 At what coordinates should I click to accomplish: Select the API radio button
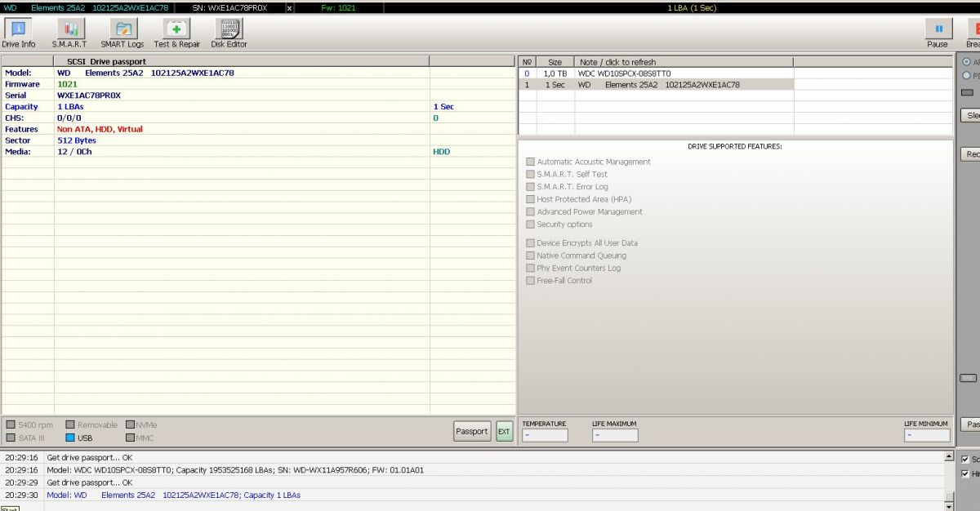[x=967, y=62]
